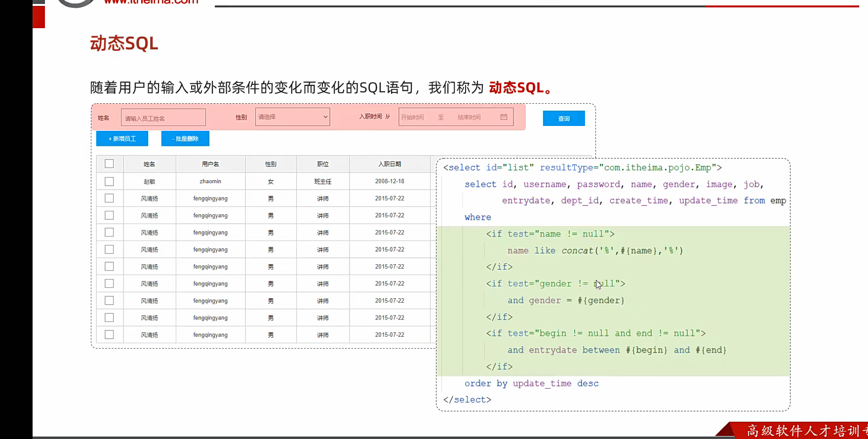The width and height of the screenshot is (868, 439).
Task: Click the 动态SQL slide title
Action: pyautogui.click(x=124, y=43)
